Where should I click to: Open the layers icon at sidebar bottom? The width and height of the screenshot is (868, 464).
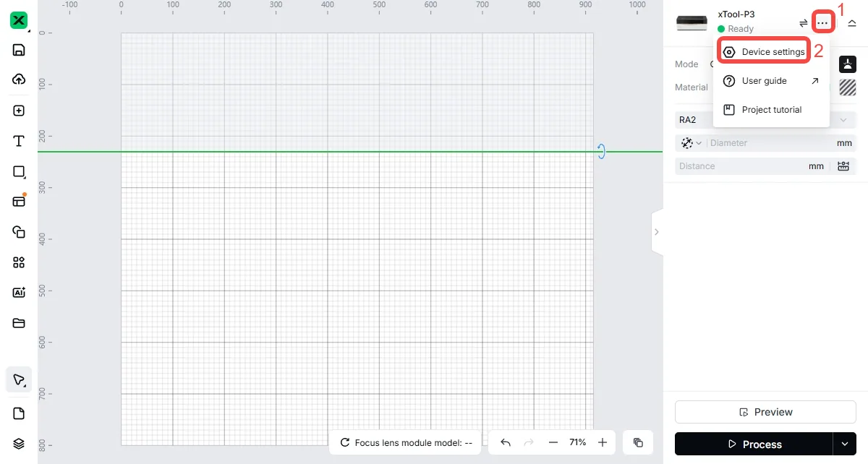click(19, 444)
